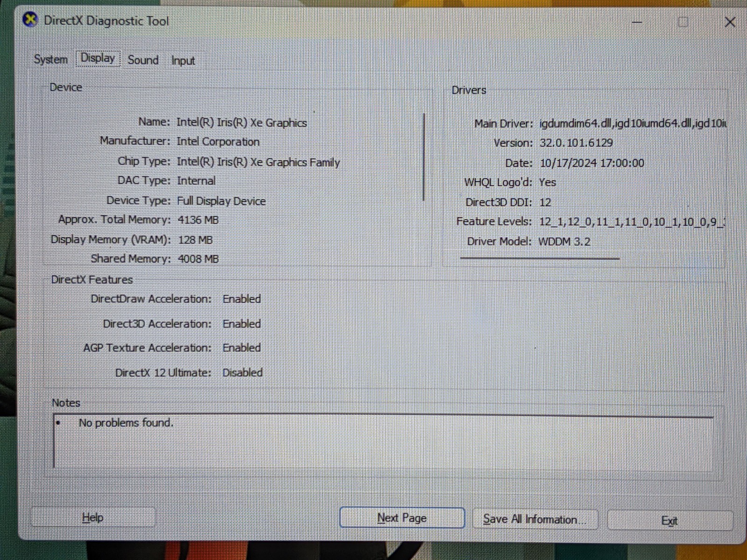The width and height of the screenshot is (747, 560).
Task: Minimize the DirectX Diagnostic Tool window
Action: [637, 22]
